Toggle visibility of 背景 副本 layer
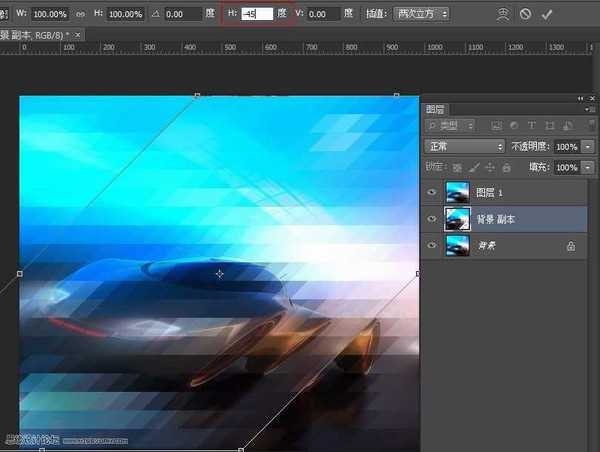This screenshot has height=452, width=600. (x=432, y=218)
